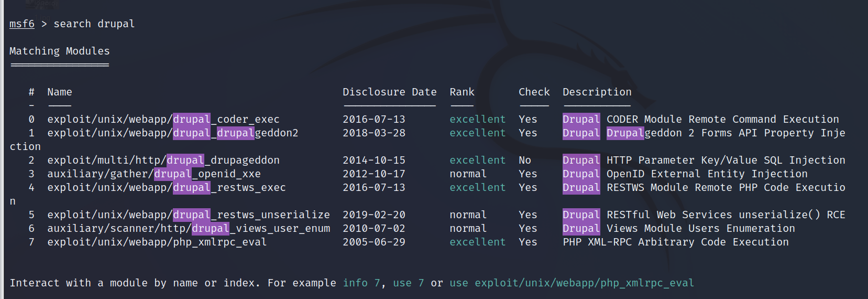
Task: Click the 'Disclosure Date' column header
Action: click(390, 92)
